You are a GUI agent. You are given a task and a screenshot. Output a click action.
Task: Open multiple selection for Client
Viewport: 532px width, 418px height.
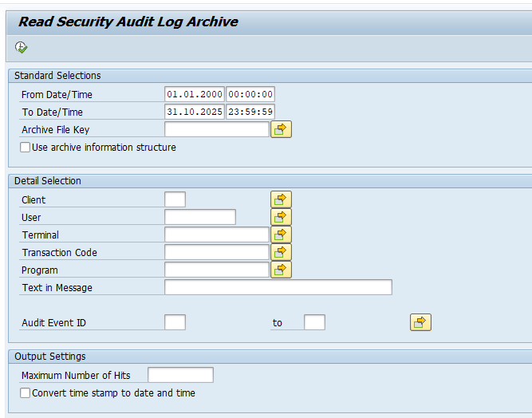click(281, 199)
